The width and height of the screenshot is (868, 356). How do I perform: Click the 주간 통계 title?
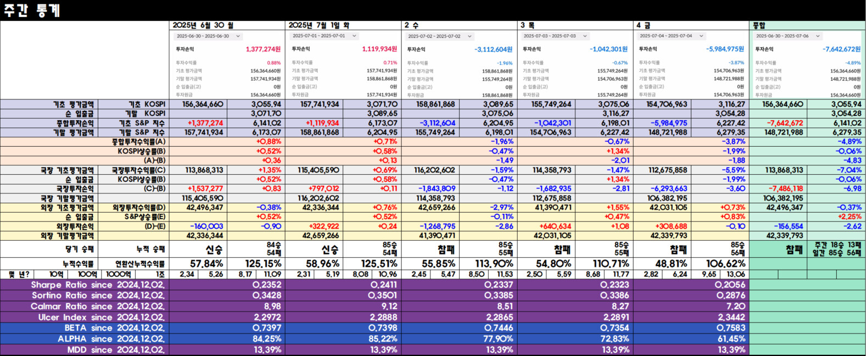(x=32, y=10)
